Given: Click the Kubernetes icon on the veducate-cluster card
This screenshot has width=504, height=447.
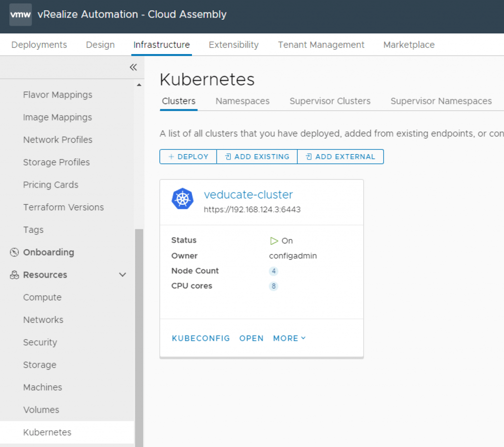Looking at the screenshot, I should (x=183, y=199).
